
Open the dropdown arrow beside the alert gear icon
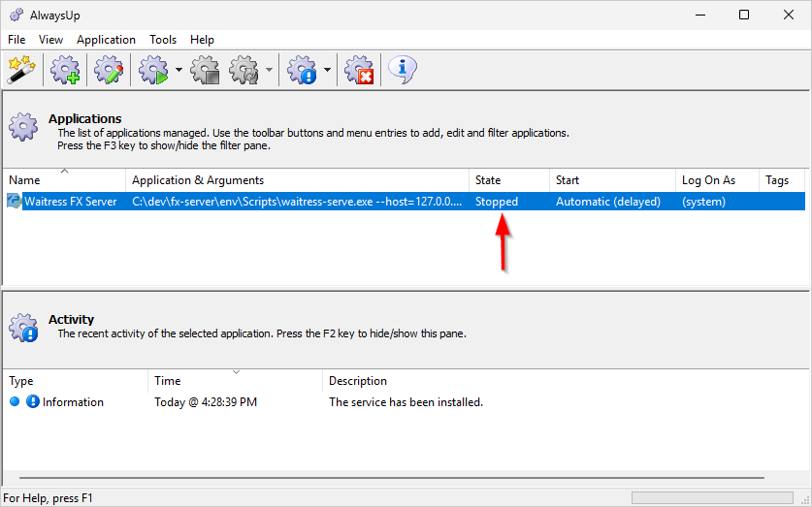(328, 70)
